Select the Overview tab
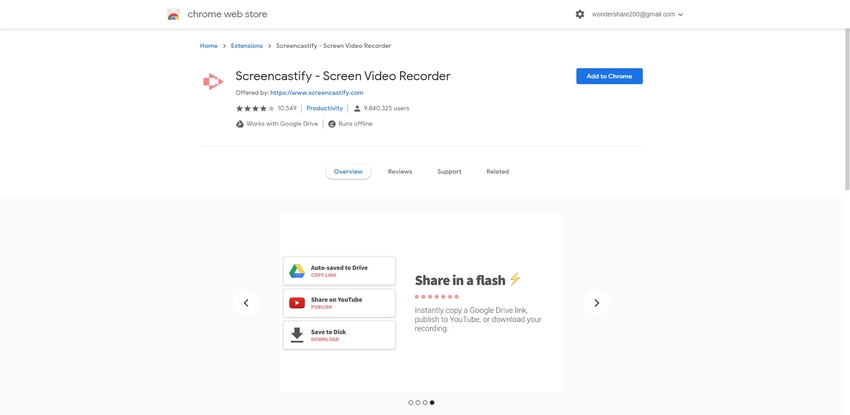This screenshot has width=850, height=415. [x=348, y=172]
